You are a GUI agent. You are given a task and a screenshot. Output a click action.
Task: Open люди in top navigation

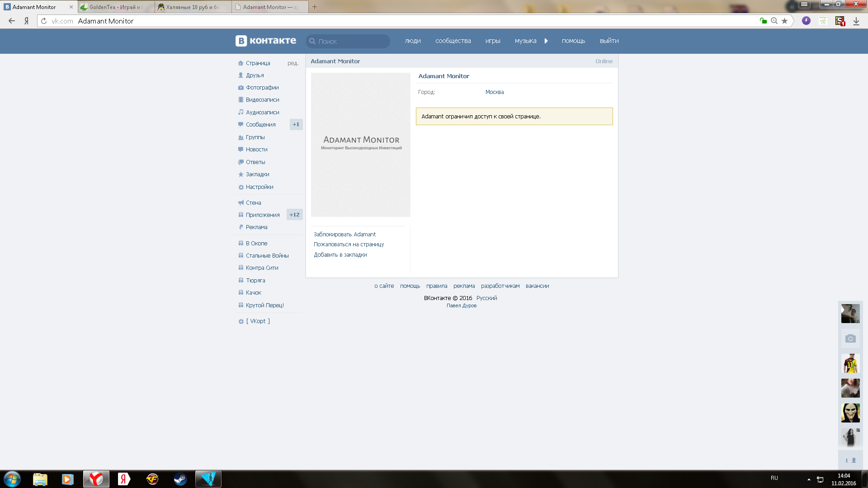413,41
